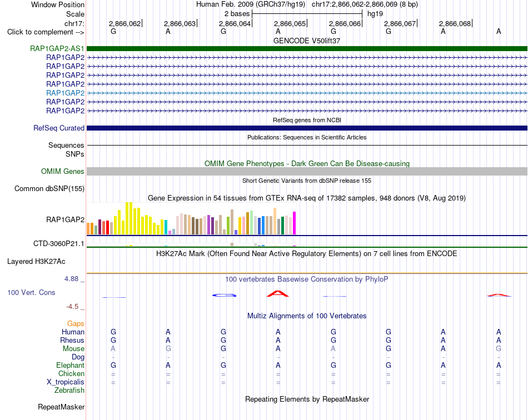Click the Mouse species label in Multiz alignment
This screenshot has height=420, width=528.
click(x=73, y=349)
